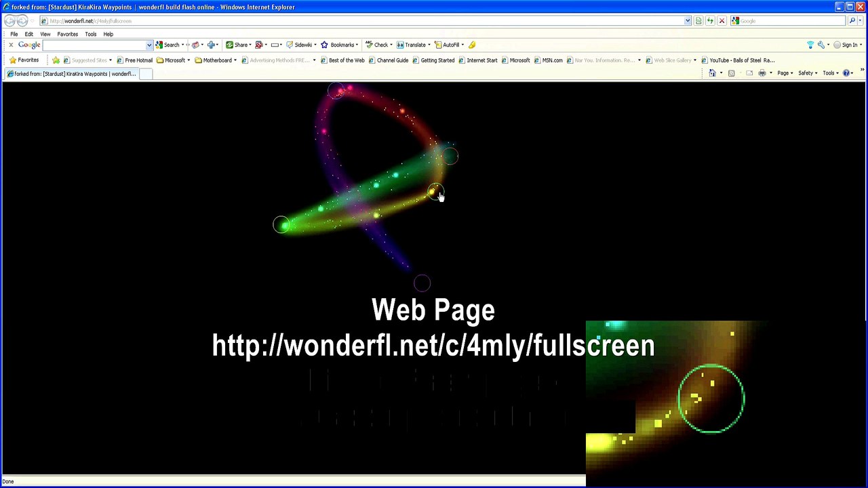Click the Read Mail envelope icon

point(749,73)
